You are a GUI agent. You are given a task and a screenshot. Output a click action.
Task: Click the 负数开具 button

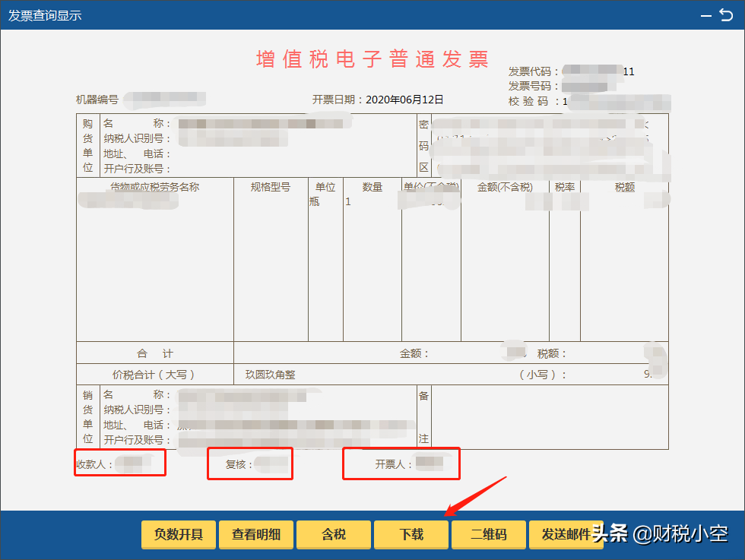click(x=179, y=534)
